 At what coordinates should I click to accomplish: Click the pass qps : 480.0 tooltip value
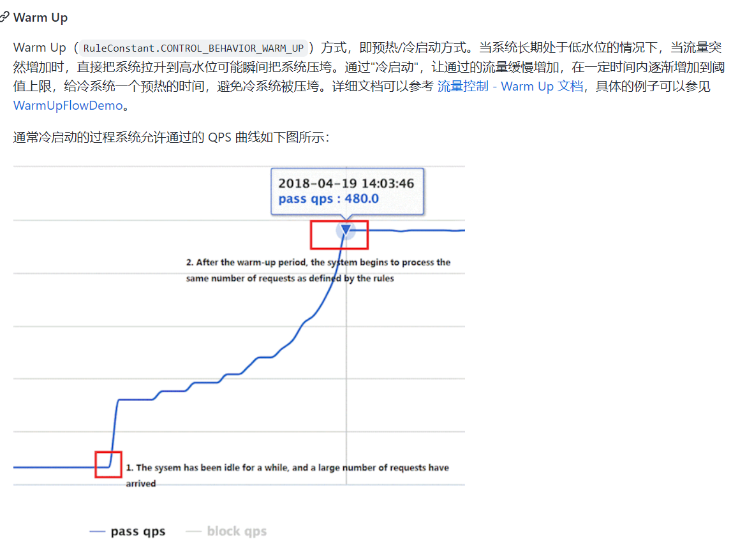tap(329, 199)
